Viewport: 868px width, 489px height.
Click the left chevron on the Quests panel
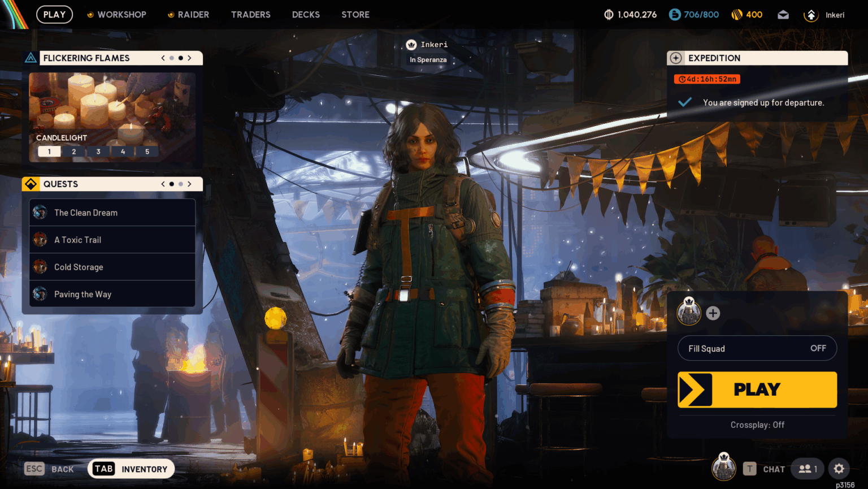pyautogui.click(x=163, y=184)
